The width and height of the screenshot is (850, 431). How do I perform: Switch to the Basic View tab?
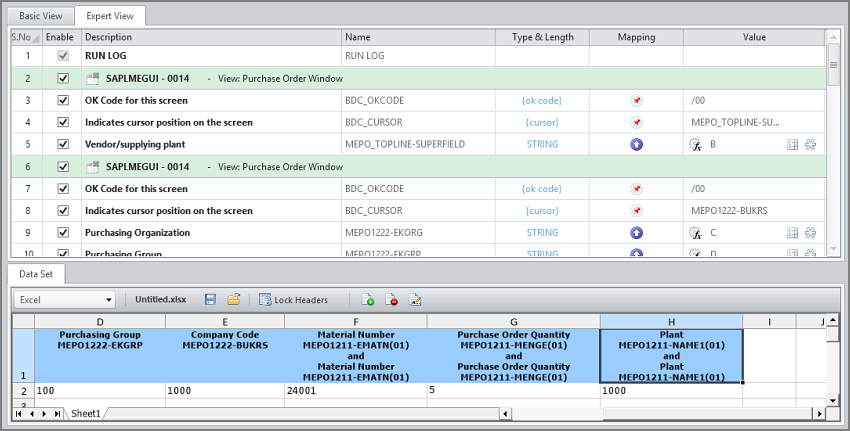41,16
